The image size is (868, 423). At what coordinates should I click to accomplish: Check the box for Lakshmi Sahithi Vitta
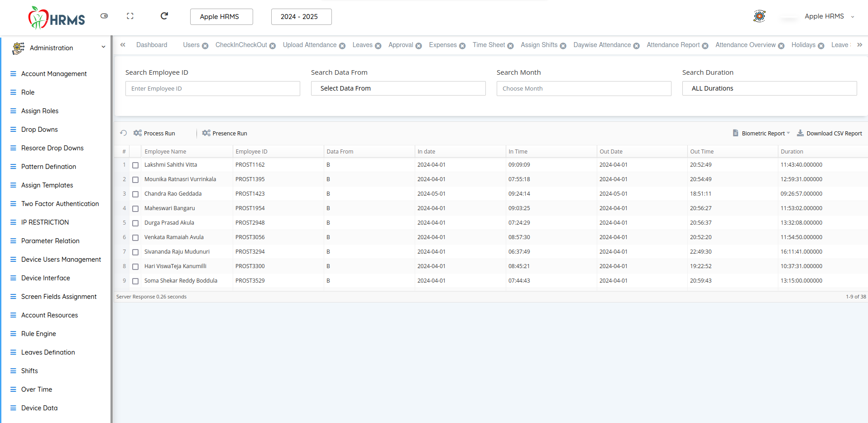(x=135, y=165)
